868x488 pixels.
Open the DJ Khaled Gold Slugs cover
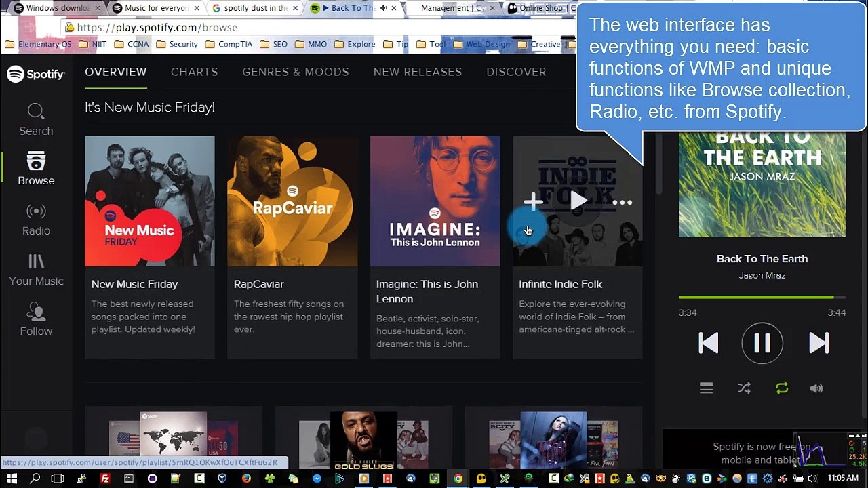363,441
